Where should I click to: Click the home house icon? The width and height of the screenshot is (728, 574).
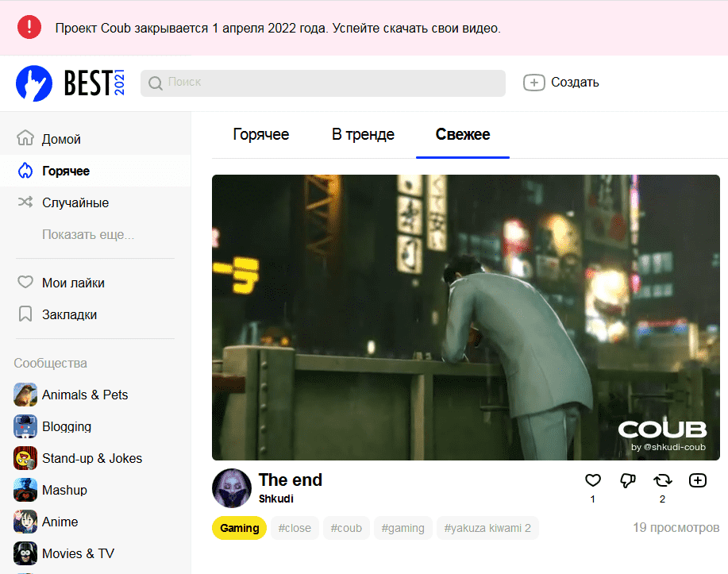tap(25, 138)
